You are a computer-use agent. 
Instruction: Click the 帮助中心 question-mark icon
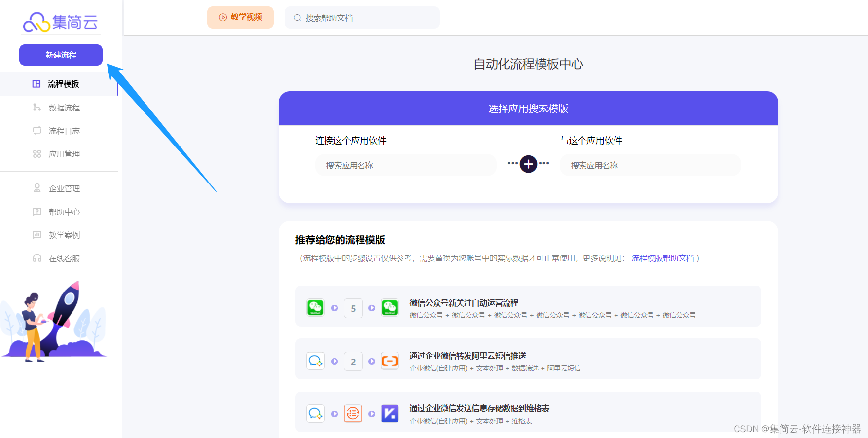(x=37, y=212)
